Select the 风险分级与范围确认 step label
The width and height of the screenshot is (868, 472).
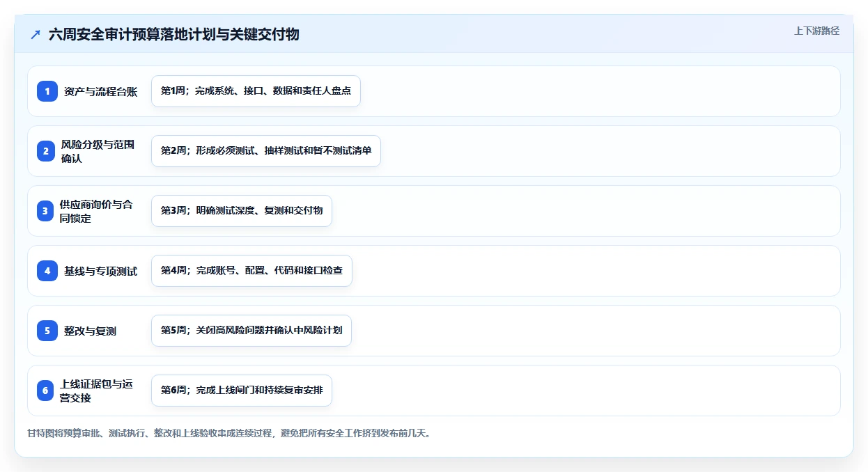coord(98,151)
